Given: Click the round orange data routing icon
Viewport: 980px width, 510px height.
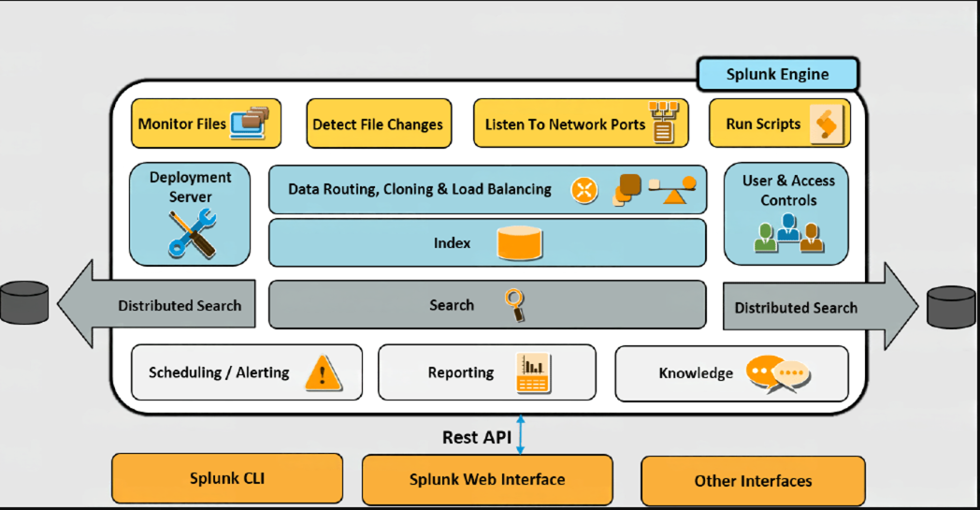Looking at the screenshot, I should click(x=584, y=190).
